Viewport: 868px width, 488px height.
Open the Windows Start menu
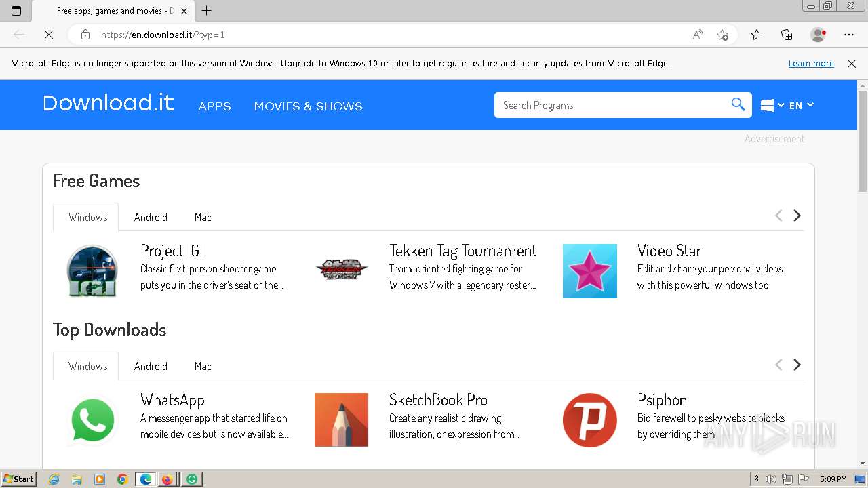[19, 479]
